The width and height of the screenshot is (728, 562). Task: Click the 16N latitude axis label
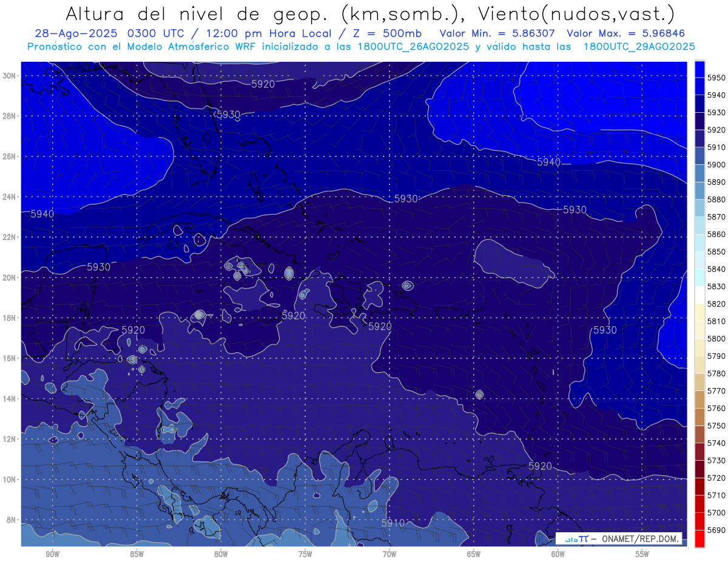pyautogui.click(x=9, y=358)
